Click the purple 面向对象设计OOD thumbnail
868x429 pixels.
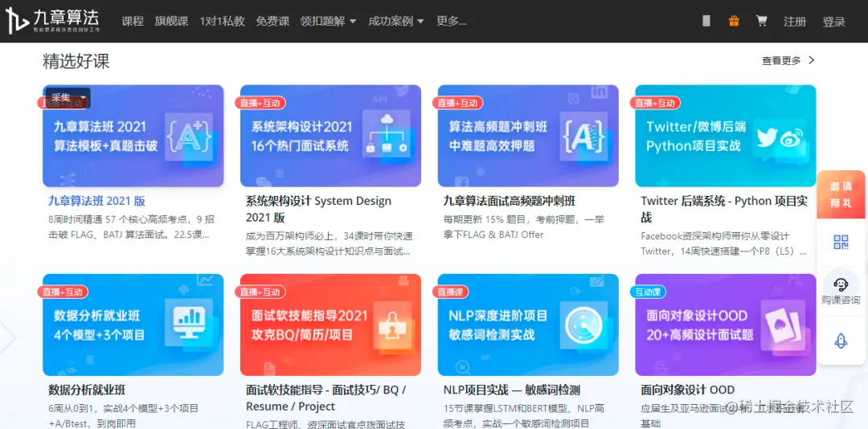click(726, 325)
